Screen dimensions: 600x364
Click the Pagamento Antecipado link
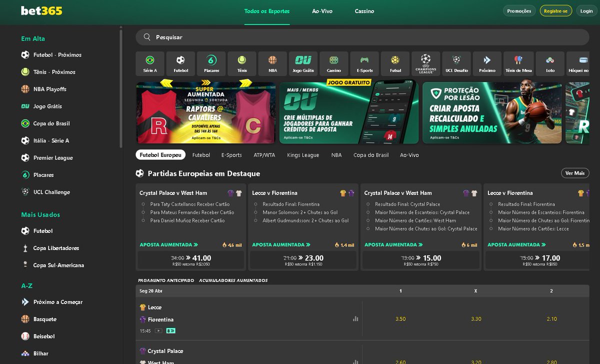coord(166,280)
